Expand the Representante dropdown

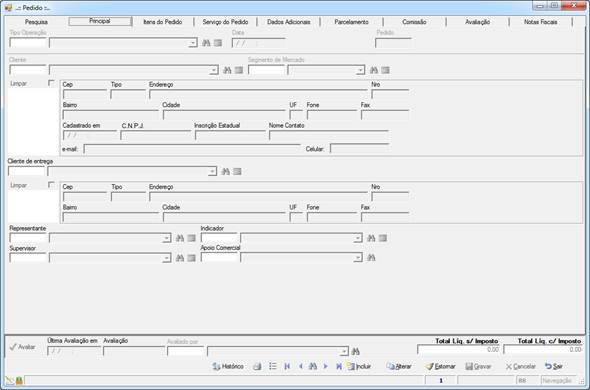(166, 238)
